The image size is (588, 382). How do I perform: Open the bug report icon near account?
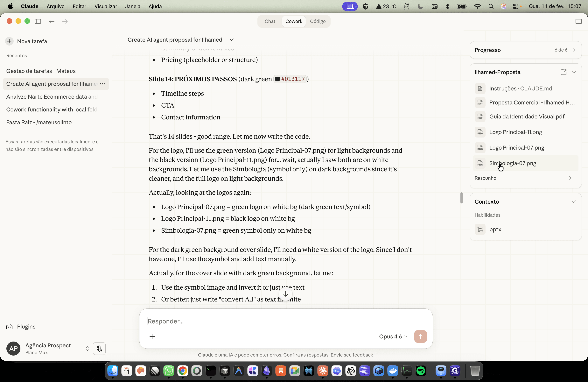pos(99,348)
